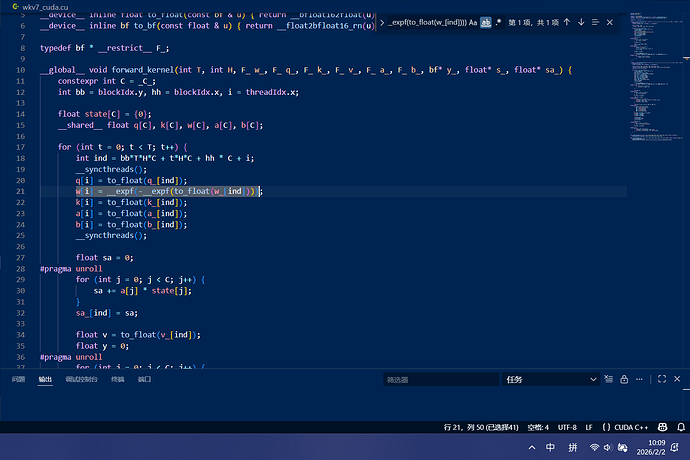This screenshot has height=460, width=690.
Task: Maximize the bottom panel size
Action: pos(664,380)
